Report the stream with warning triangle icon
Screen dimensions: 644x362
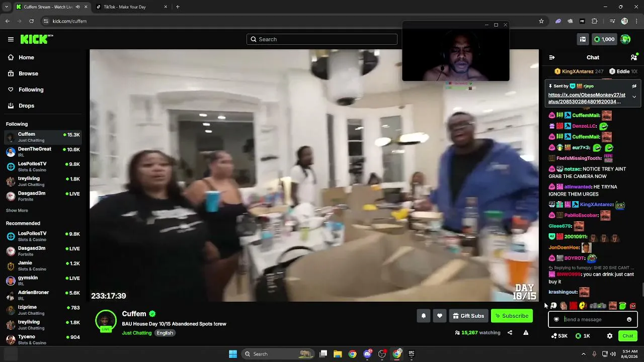[526, 332]
